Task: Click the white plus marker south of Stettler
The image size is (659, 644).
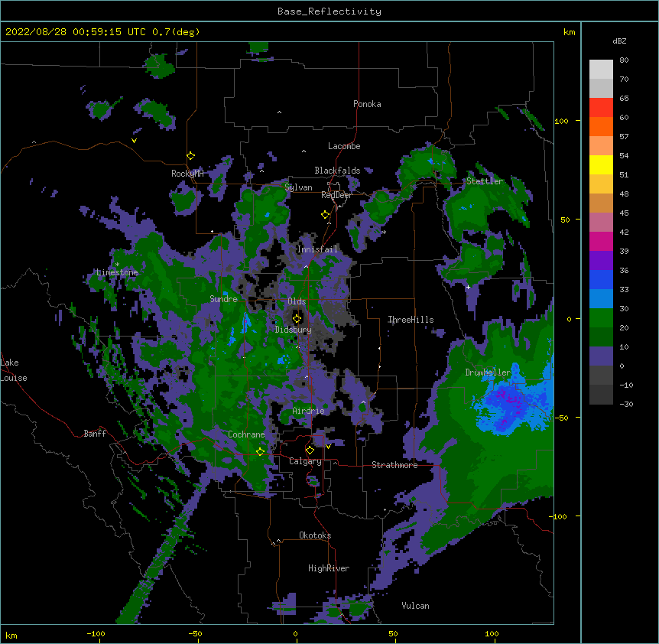Action: click(468, 287)
